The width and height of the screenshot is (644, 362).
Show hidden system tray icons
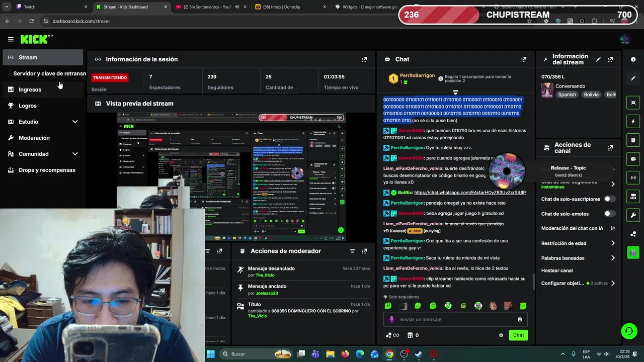click(x=562, y=354)
